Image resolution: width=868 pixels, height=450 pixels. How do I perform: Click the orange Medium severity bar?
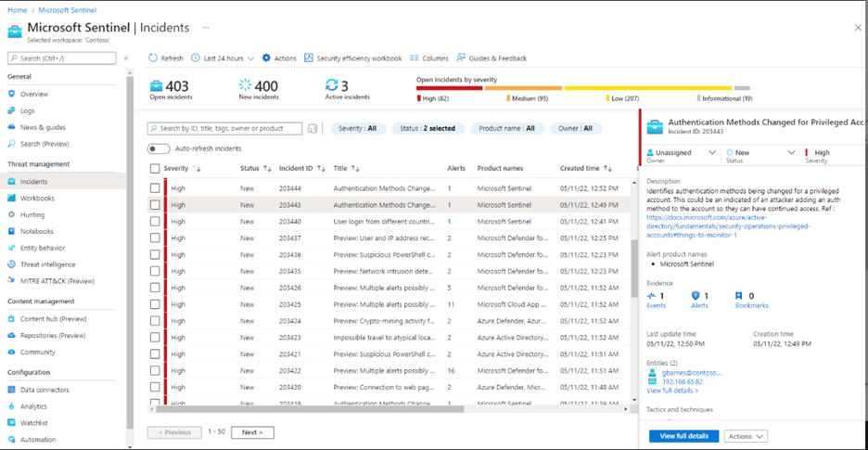point(524,88)
